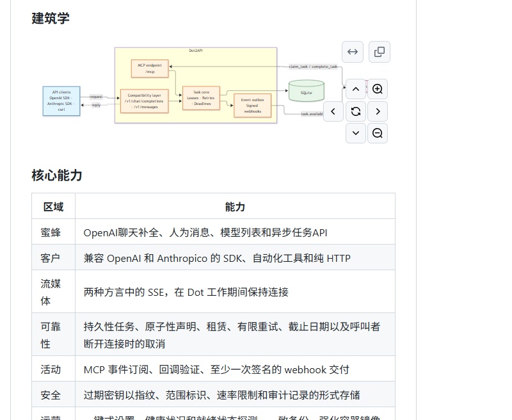The image size is (512, 420).
Task: Select the 客户 table cell
Action: pyautogui.click(x=54, y=257)
